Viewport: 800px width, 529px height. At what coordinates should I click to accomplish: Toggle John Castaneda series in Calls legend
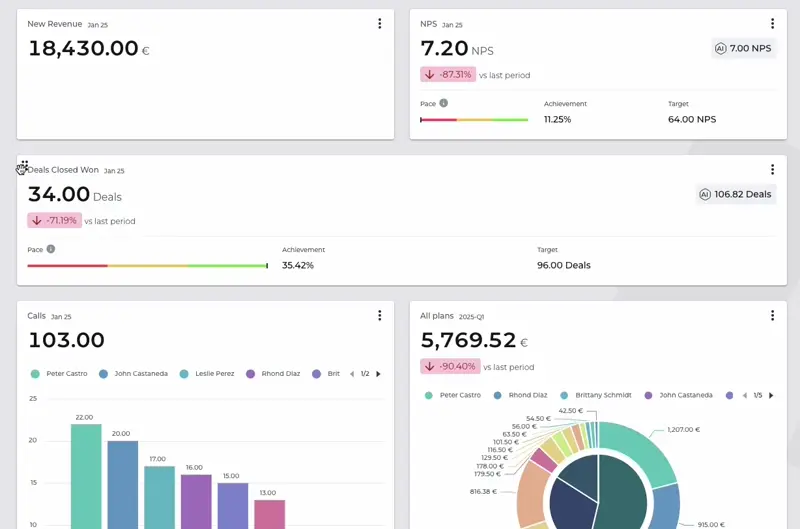click(x=133, y=374)
